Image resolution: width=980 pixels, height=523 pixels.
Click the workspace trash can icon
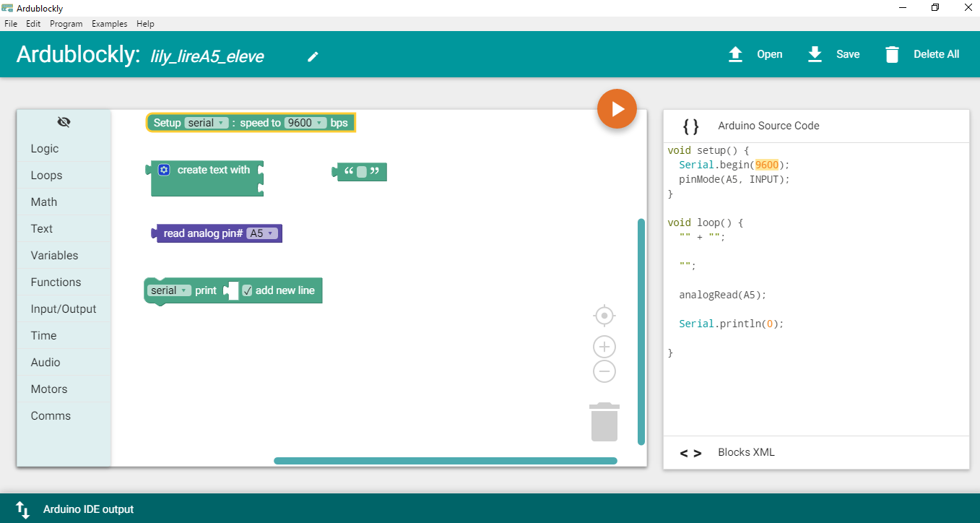[604, 422]
